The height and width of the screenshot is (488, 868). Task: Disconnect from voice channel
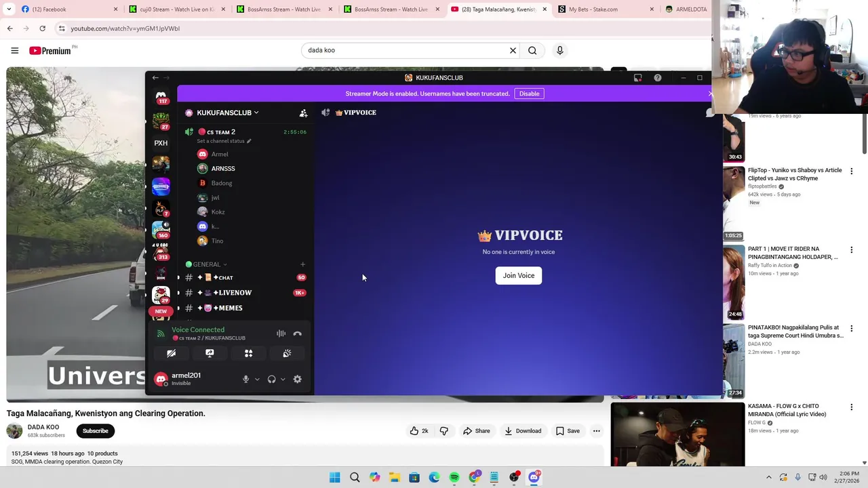point(297,333)
